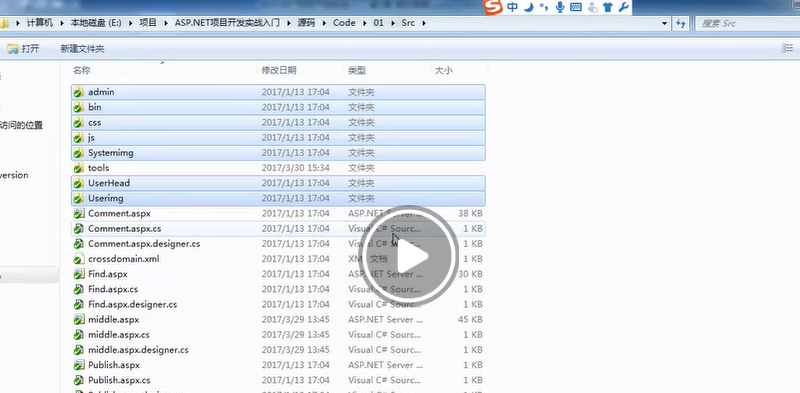Screen dimensions: 800x393
Task: Go to 项目 in the address path
Action: coord(148,23)
